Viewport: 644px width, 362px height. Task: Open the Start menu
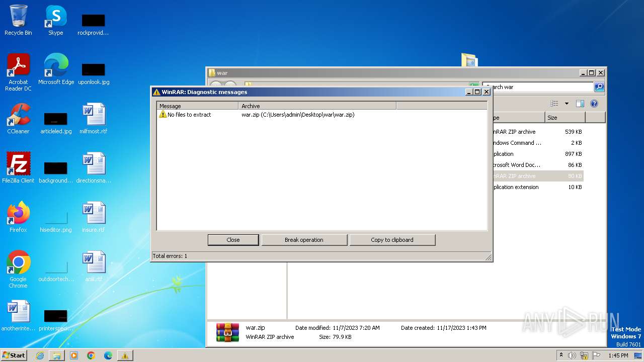pos(14,355)
